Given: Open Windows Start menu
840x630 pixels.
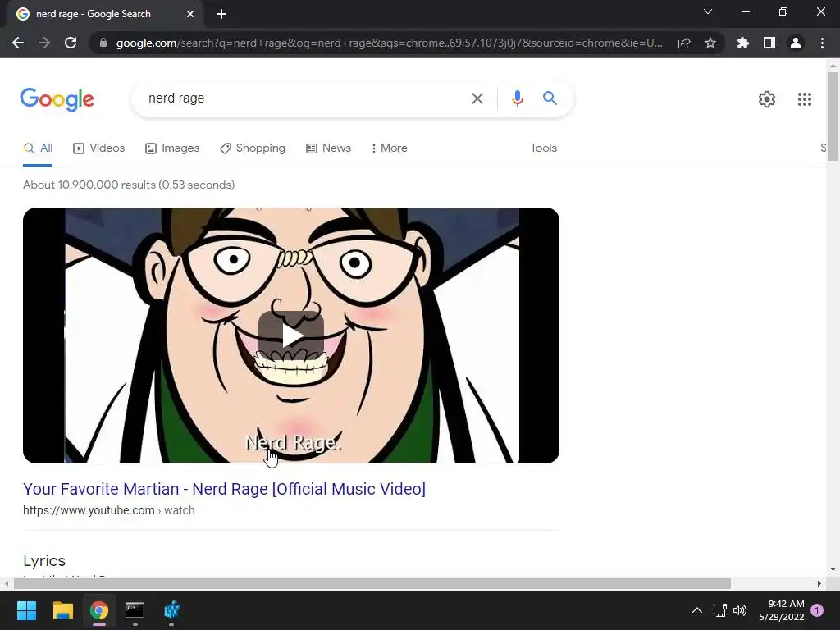Looking at the screenshot, I should pos(26,610).
